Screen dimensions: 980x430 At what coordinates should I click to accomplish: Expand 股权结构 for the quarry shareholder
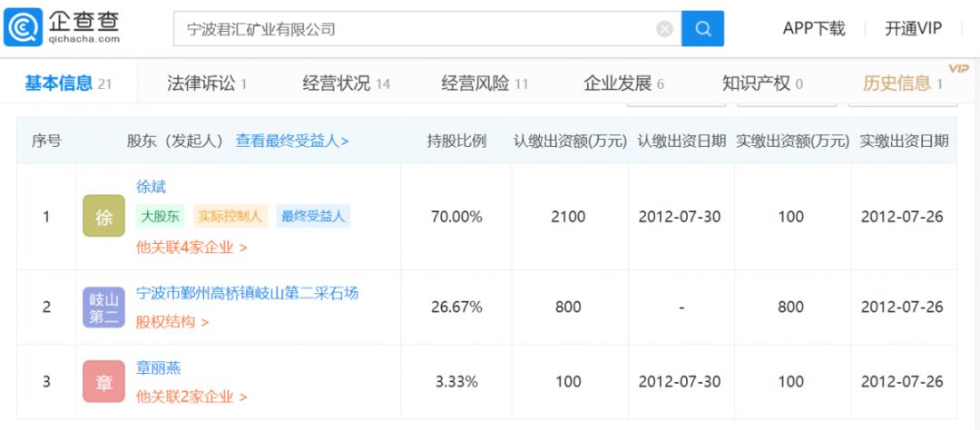coord(171,323)
